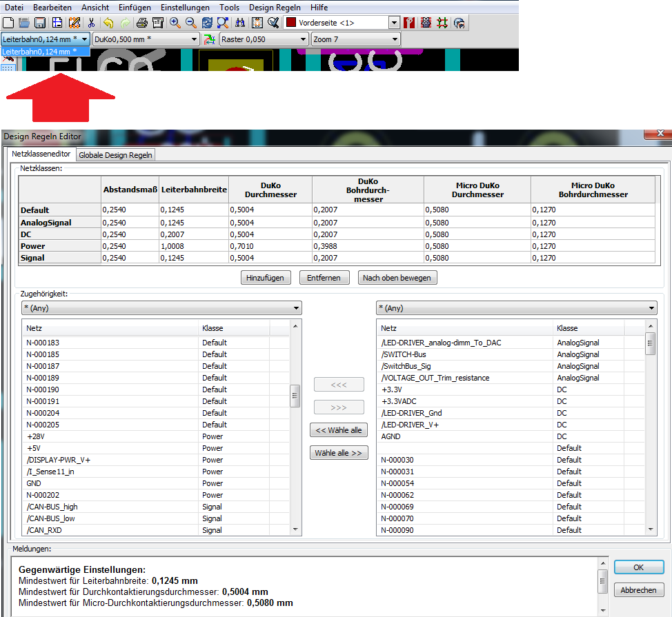
Task: Click the <<< move nets button
Action: [x=339, y=385]
